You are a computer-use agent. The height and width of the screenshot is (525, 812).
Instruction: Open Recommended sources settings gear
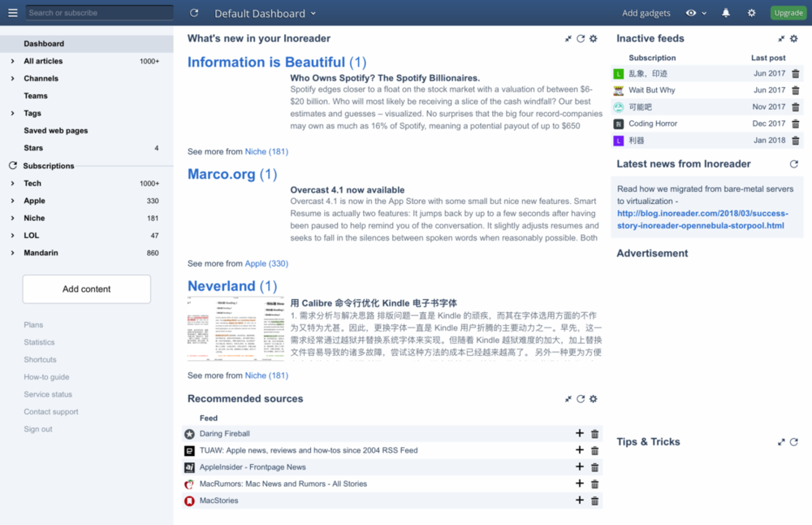pyautogui.click(x=594, y=398)
